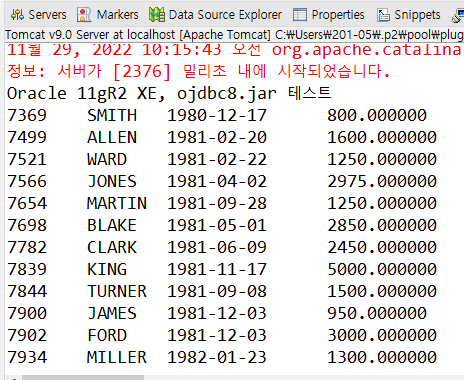This screenshot has width=464, height=380.
Task: Click the name SMITH
Action: (112, 115)
